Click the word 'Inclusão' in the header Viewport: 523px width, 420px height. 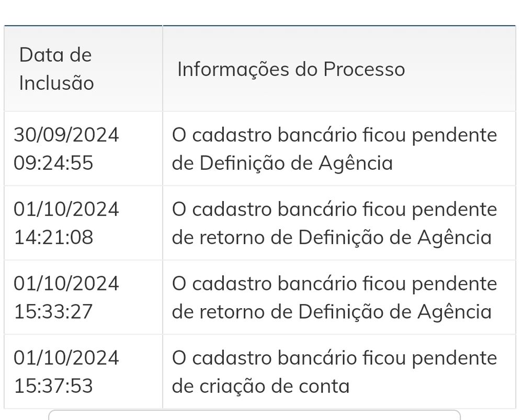coord(56,83)
